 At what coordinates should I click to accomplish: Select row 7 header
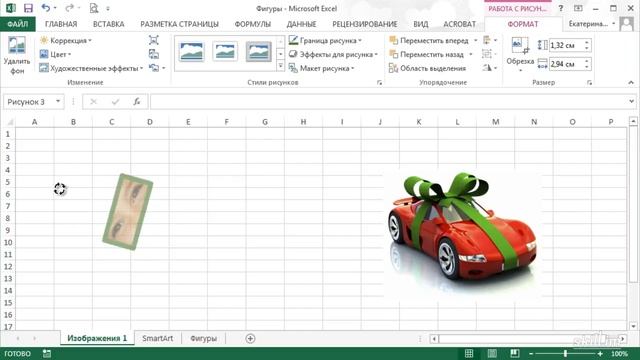pos(8,206)
